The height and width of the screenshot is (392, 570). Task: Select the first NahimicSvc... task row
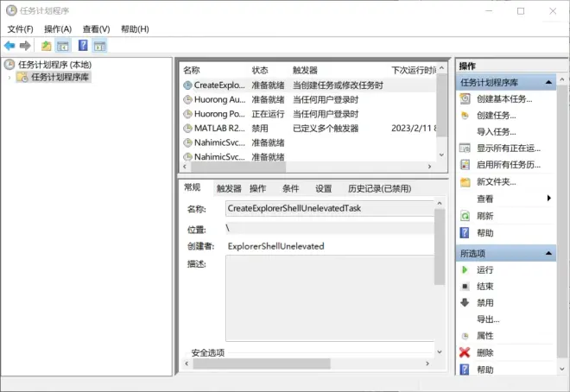[309, 142]
